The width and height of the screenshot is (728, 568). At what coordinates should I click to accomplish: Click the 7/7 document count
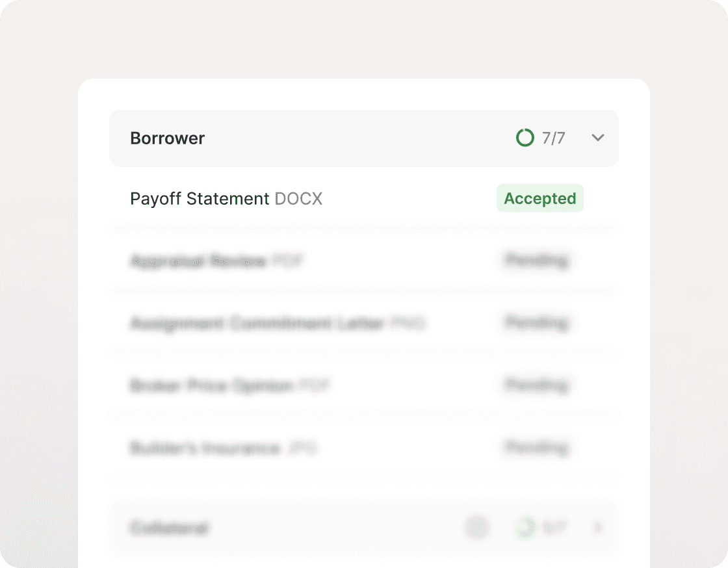point(554,138)
